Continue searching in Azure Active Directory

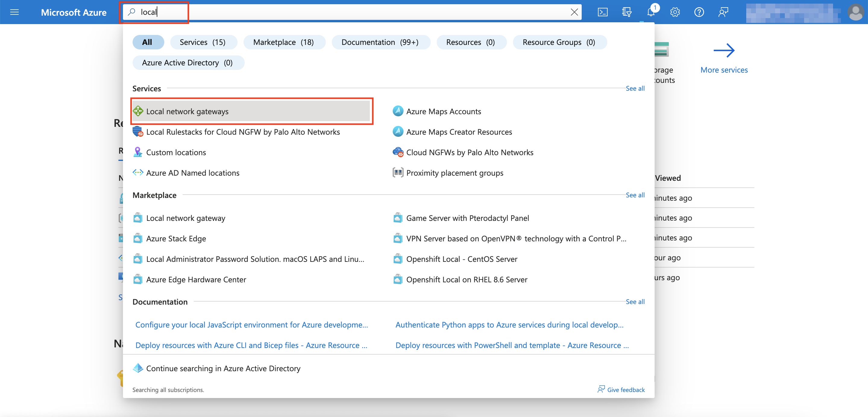coord(223,368)
